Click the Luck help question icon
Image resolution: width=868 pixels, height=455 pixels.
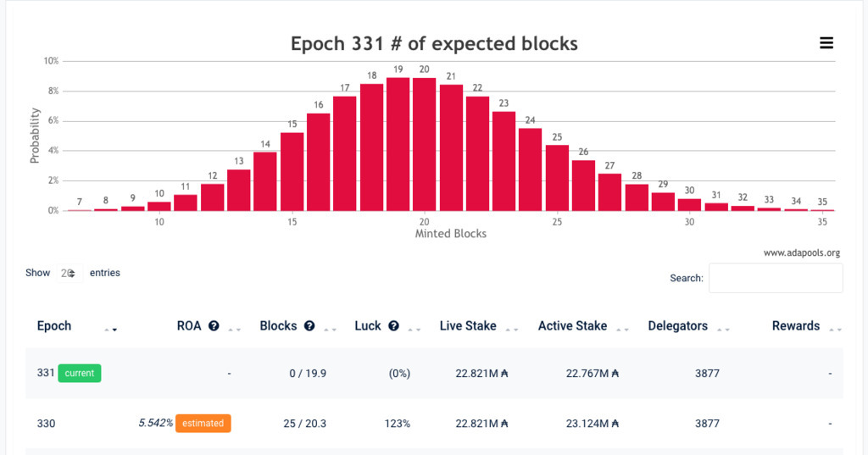(393, 326)
